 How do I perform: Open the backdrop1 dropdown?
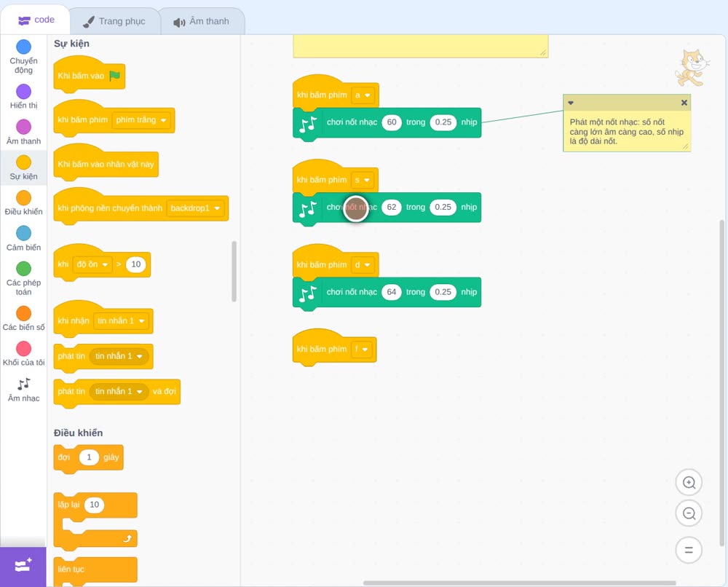pos(195,208)
